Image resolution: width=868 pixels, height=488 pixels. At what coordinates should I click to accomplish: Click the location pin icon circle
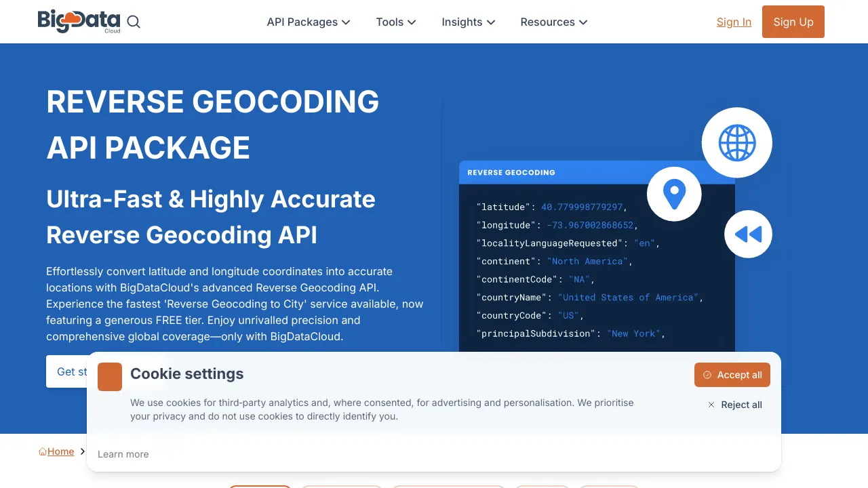click(x=674, y=194)
